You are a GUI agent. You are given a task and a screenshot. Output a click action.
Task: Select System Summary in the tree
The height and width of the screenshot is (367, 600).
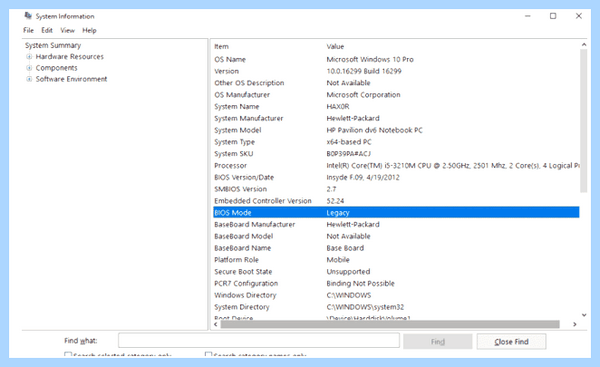tap(53, 45)
